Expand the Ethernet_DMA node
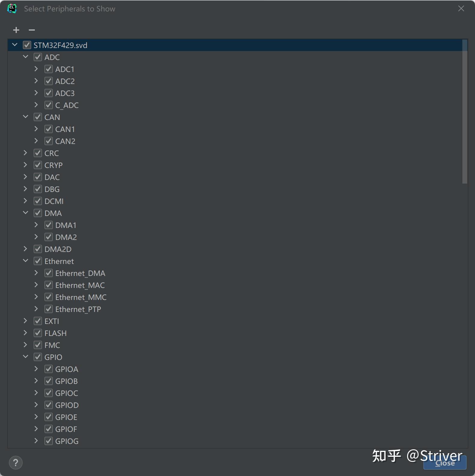The height and width of the screenshot is (476, 475). [36, 273]
